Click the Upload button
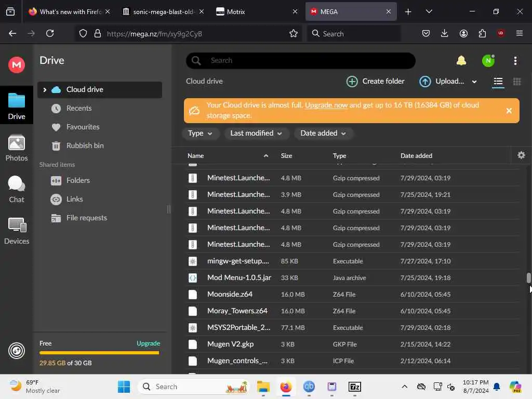532x399 pixels. [442, 82]
